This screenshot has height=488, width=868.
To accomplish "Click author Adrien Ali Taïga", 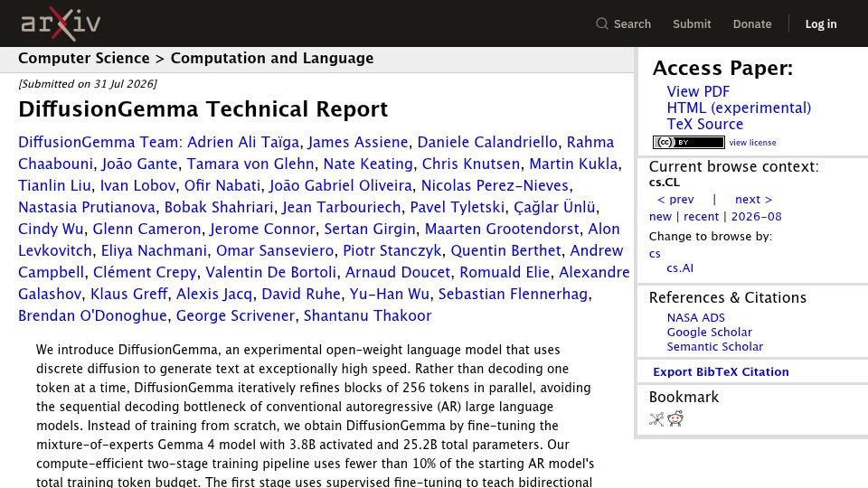I will 243,142.
